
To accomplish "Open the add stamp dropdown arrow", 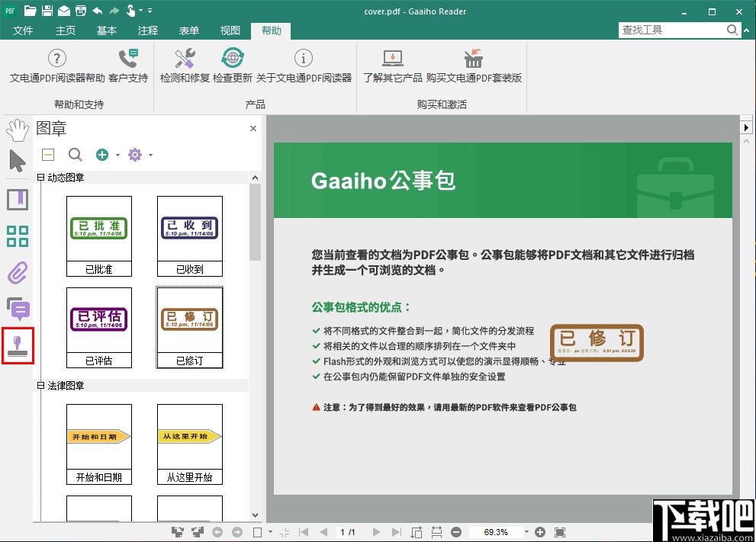I will [x=117, y=156].
